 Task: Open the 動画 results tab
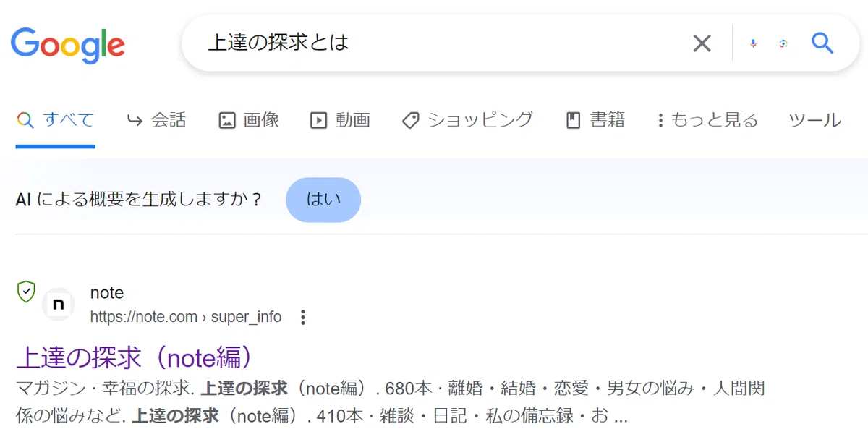340,120
